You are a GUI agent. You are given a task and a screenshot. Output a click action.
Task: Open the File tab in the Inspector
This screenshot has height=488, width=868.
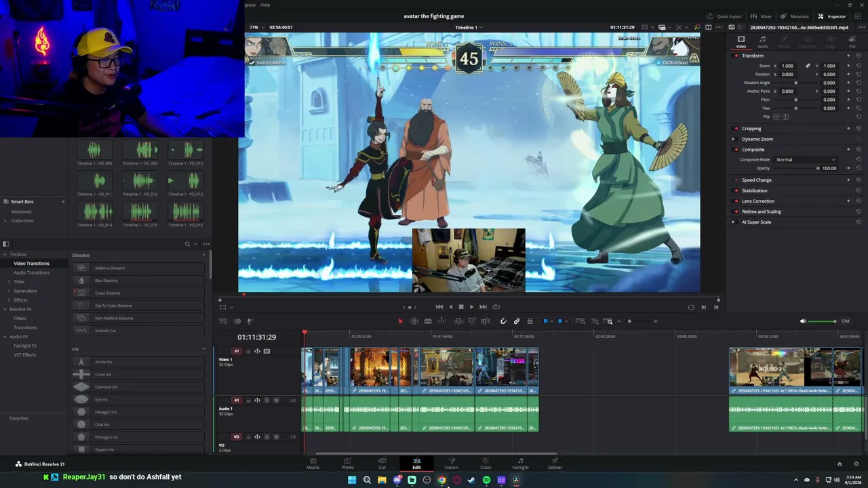tap(852, 42)
